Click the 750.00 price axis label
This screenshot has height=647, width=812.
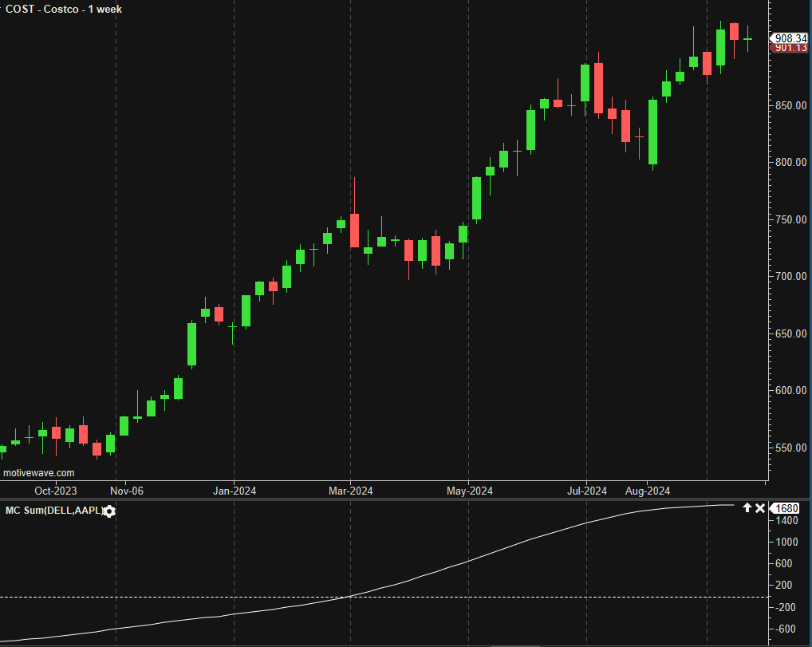[x=790, y=219]
